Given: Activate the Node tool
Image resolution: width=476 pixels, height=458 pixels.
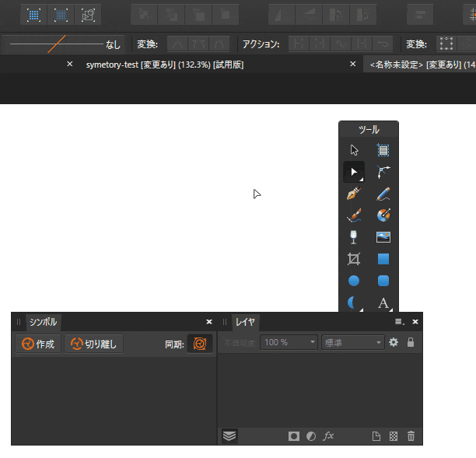Looking at the screenshot, I should pyautogui.click(x=354, y=172).
